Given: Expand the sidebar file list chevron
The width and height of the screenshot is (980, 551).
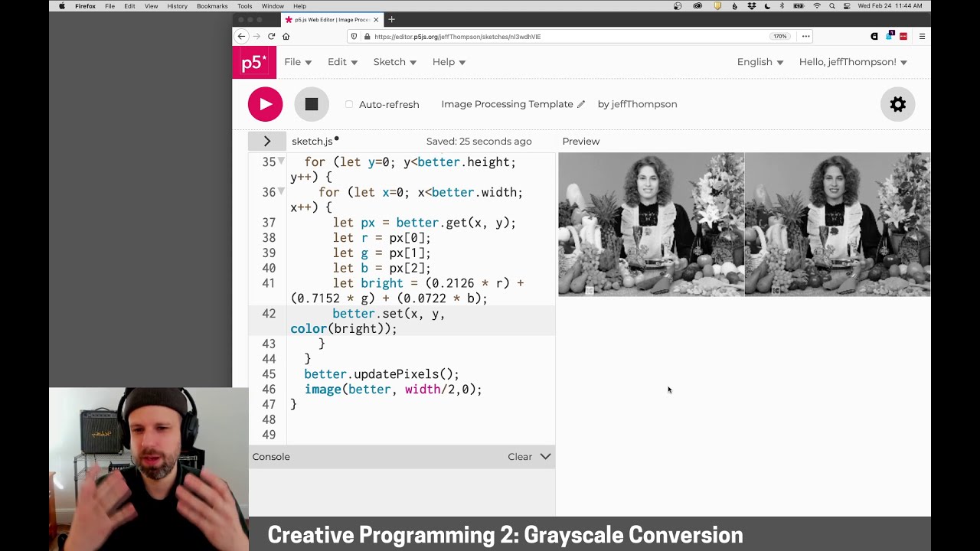Looking at the screenshot, I should pos(266,141).
